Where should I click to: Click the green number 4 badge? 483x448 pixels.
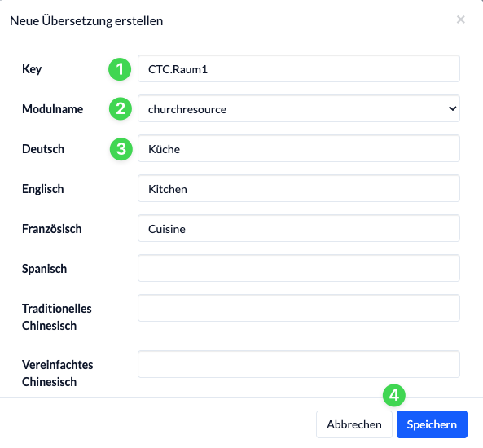click(x=394, y=395)
